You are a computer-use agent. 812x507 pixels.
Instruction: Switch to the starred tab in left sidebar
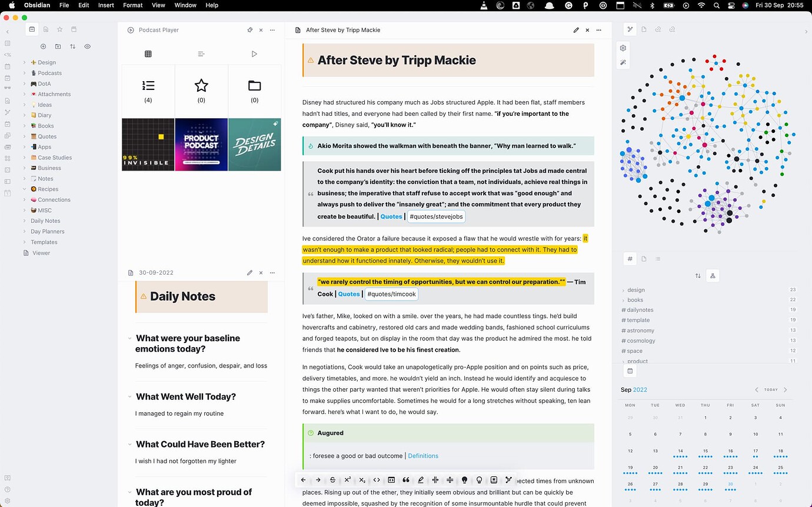coord(59,29)
